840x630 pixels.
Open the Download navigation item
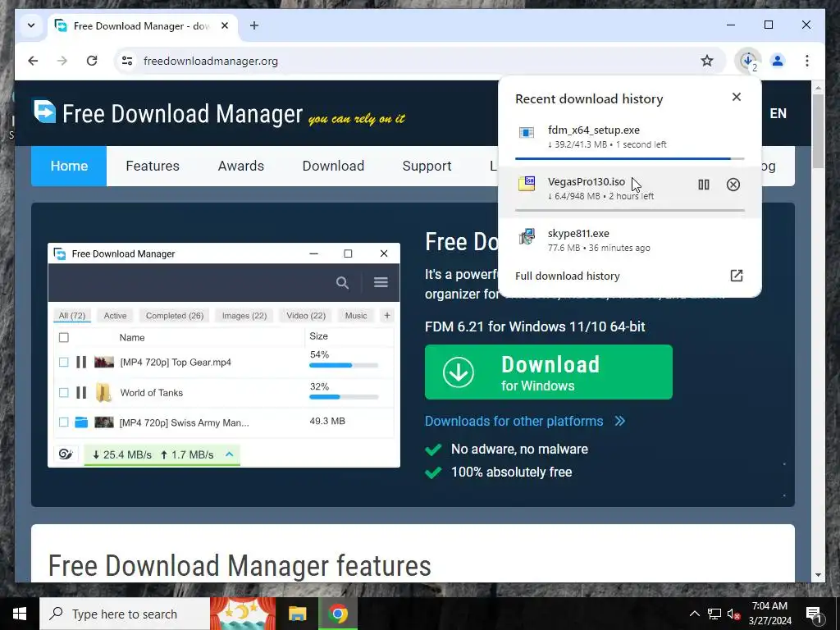(333, 166)
